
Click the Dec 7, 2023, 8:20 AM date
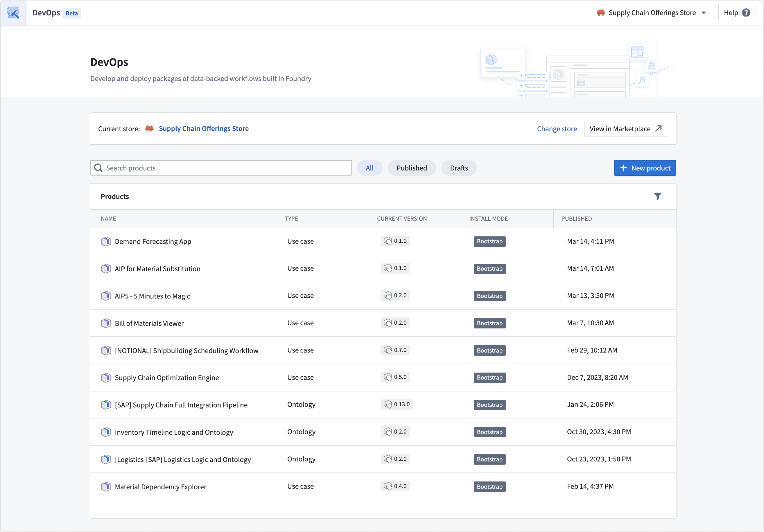point(597,378)
